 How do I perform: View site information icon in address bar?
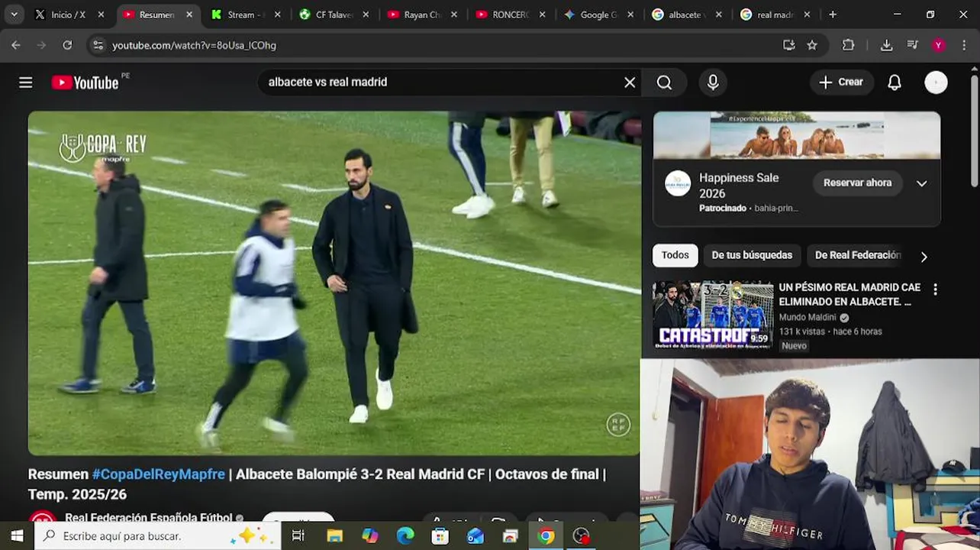(x=98, y=45)
